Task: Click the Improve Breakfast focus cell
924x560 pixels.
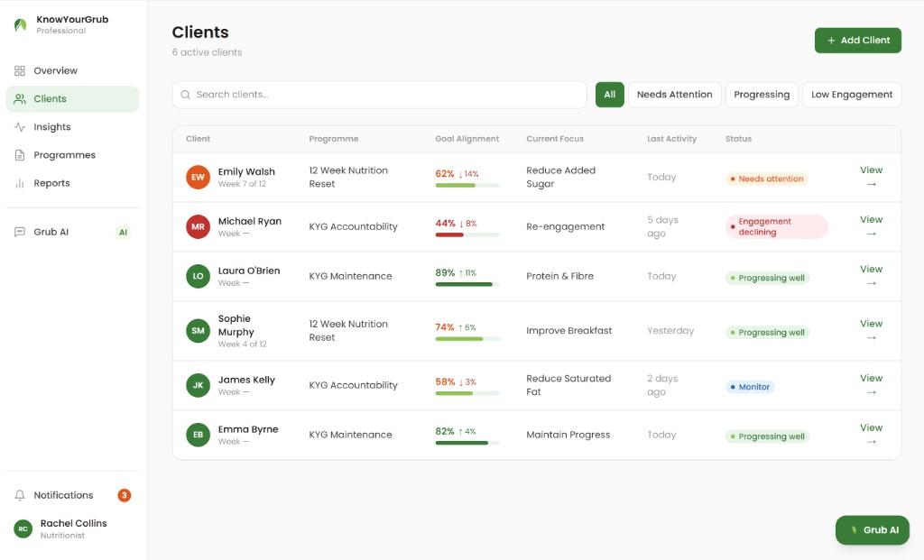Action: click(x=568, y=331)
